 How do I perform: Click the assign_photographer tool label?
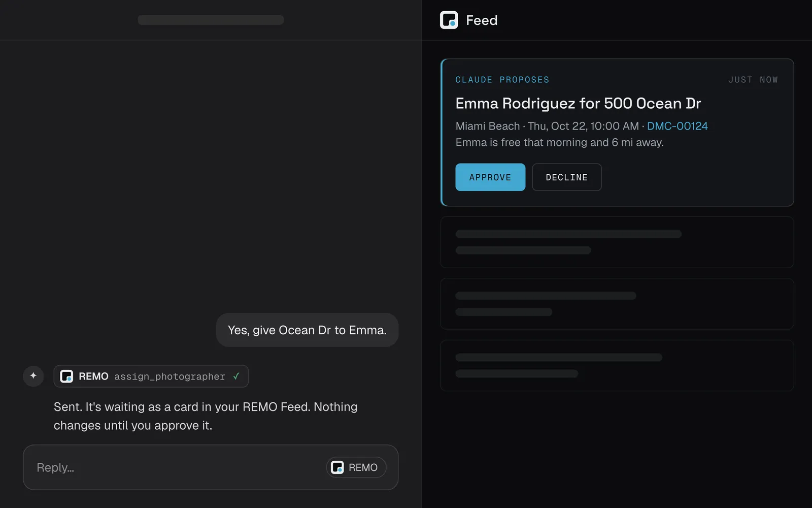[170, 376]
